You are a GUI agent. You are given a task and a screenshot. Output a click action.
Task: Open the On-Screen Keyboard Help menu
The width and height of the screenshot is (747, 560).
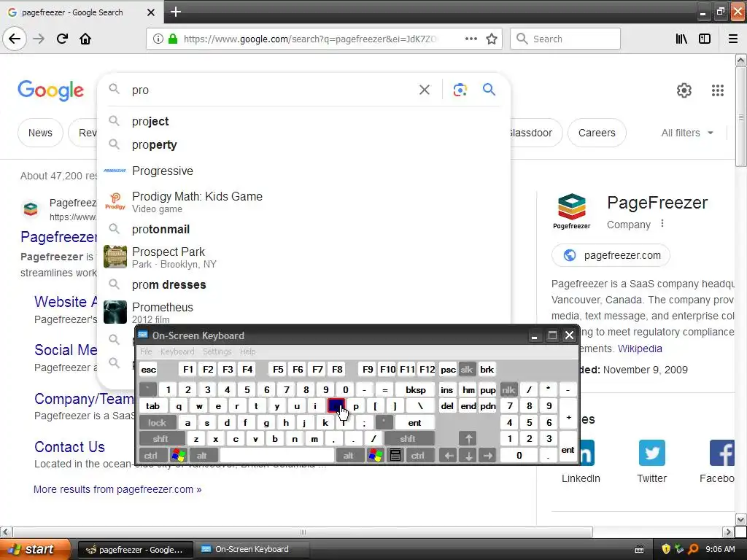(x=247, y=351)
